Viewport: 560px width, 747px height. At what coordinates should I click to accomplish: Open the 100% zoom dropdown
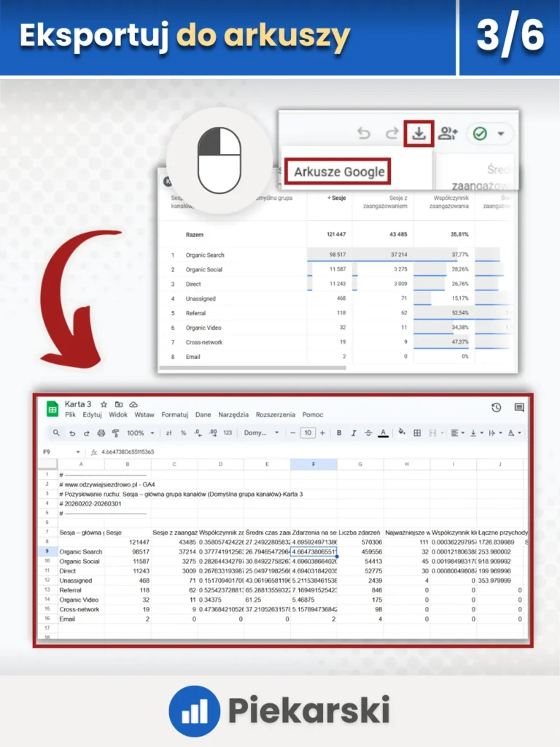[x=141, y=433]
